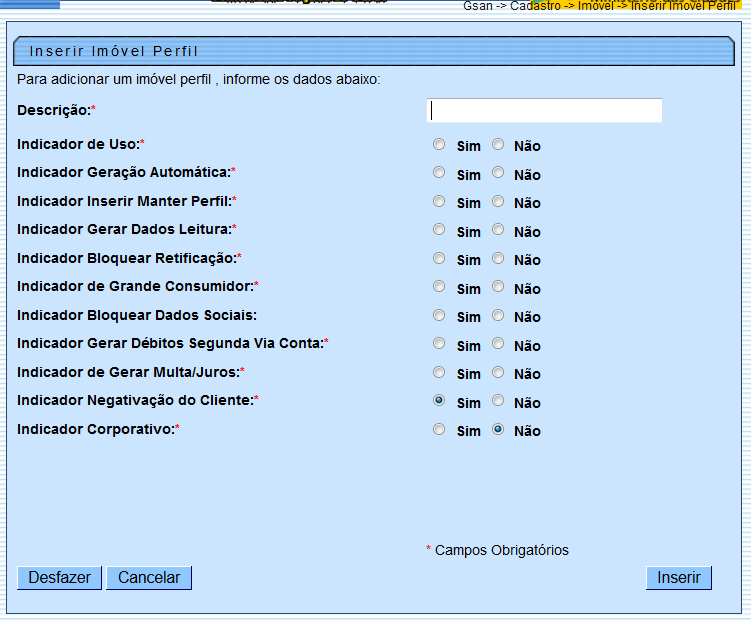Pick Sim for Gerar Débitos Segunda Via Conta
Screen dimensions: 751x622
click(x=439, y=344)
